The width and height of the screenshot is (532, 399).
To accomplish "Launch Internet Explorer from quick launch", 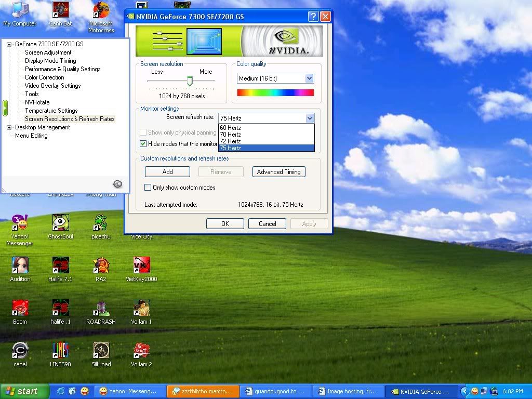I will pos(60,391).
